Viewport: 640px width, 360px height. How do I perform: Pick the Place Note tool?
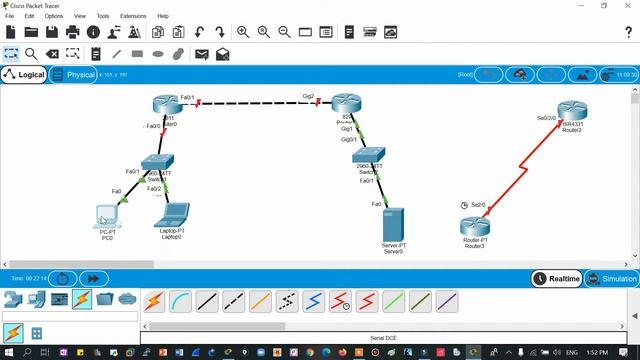pos(96,53)
